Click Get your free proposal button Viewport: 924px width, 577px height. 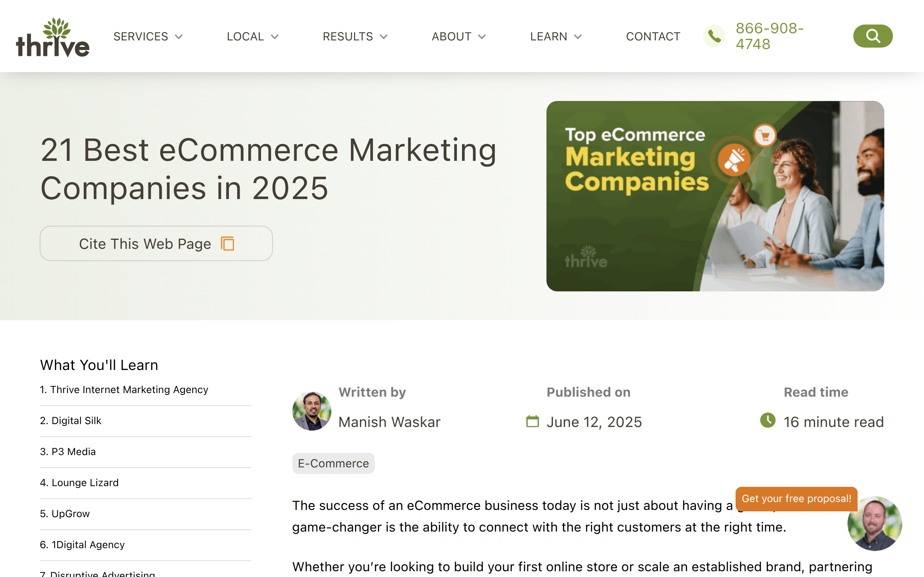(796, 498)
